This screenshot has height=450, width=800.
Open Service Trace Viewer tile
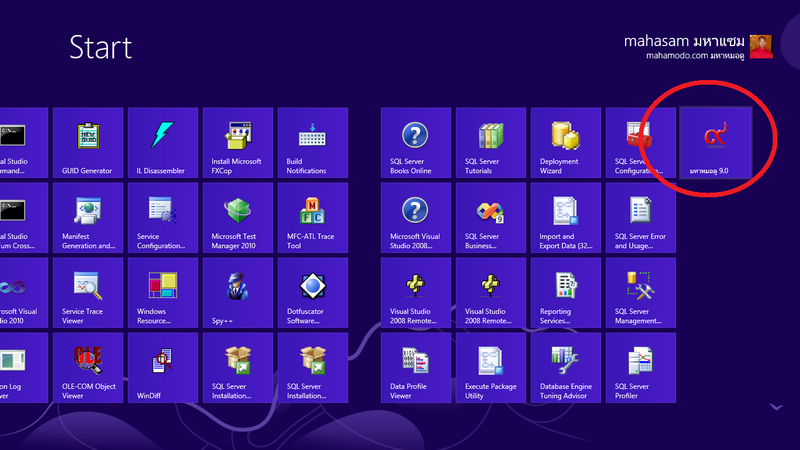(x=88, y=293)
